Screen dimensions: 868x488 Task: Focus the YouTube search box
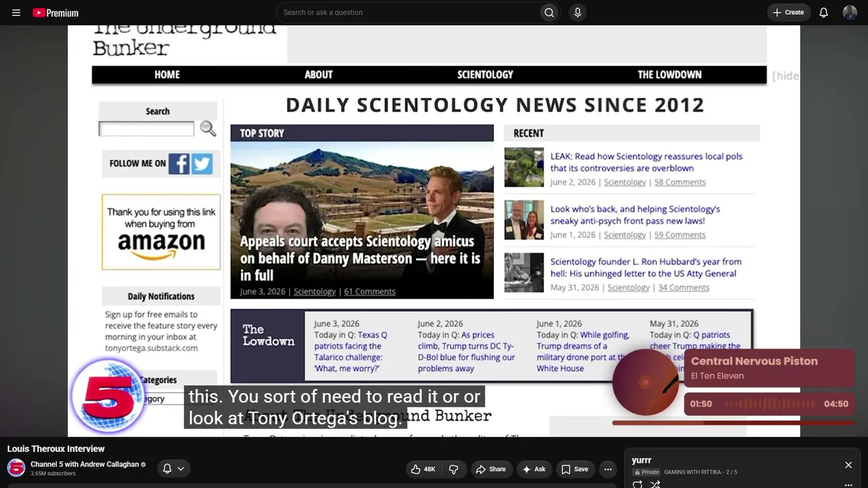(x=407, y=12)
